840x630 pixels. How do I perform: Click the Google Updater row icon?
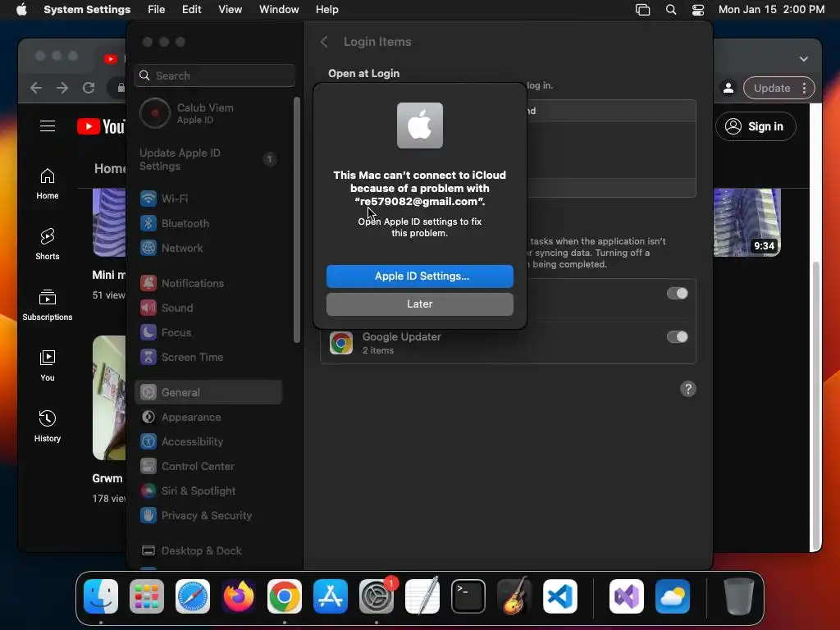(x=341, y=343)
